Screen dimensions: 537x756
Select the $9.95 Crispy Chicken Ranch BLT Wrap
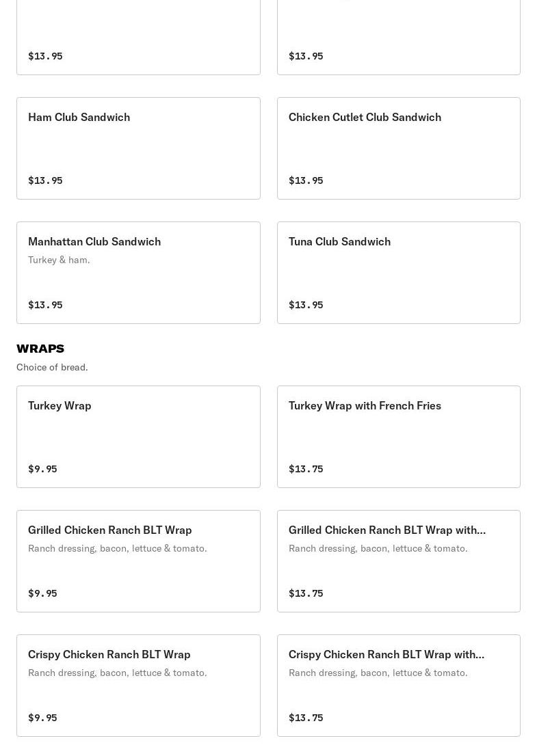coord(138,686)
